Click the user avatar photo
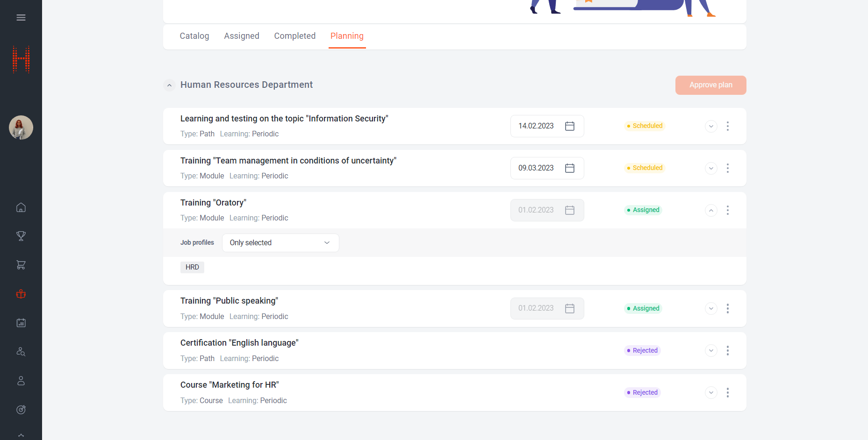This screenshot has width=868, height=440. click(x=21, y=128)
